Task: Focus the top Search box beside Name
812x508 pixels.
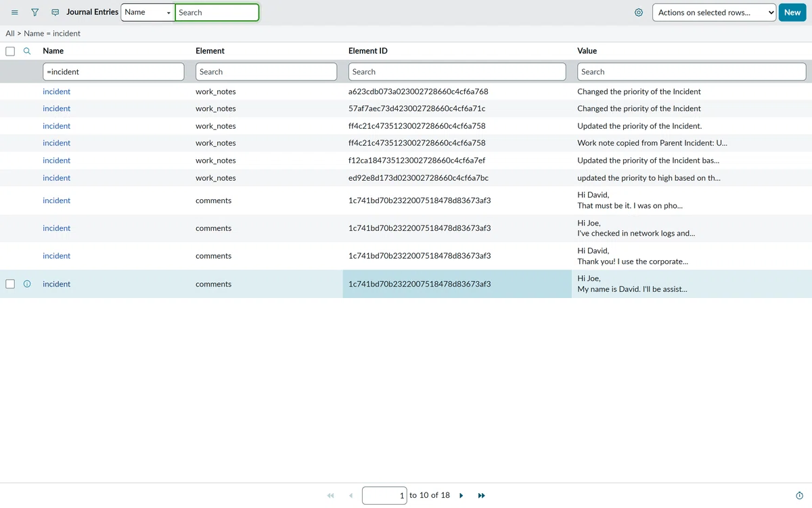Action: (217, 12)
